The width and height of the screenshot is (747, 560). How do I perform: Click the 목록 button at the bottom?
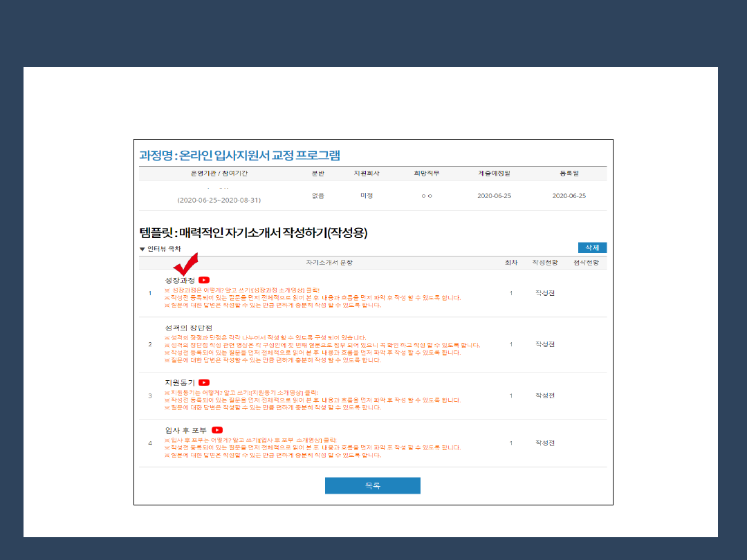tap(372, 485)
